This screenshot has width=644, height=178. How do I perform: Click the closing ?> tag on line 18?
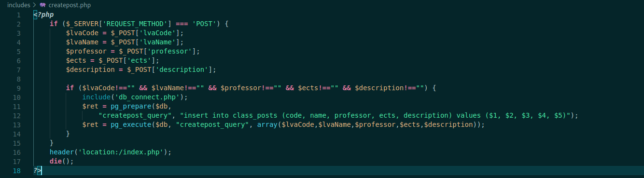37,170
